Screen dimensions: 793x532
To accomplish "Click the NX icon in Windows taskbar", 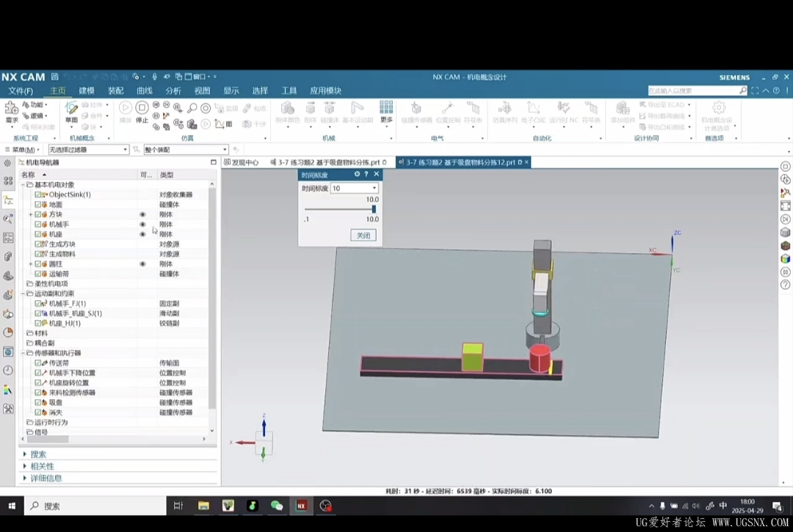I will 301,506.
